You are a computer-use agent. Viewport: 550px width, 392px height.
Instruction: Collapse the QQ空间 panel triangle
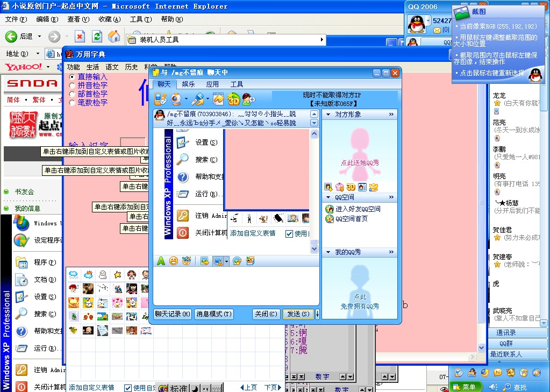328,197
